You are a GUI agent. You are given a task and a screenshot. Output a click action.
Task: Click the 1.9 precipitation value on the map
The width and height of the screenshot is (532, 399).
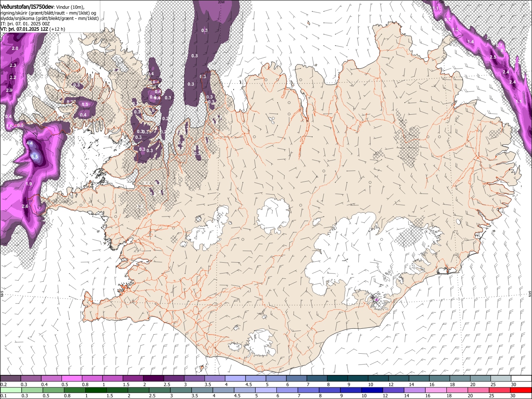click(x=29, y=184)
